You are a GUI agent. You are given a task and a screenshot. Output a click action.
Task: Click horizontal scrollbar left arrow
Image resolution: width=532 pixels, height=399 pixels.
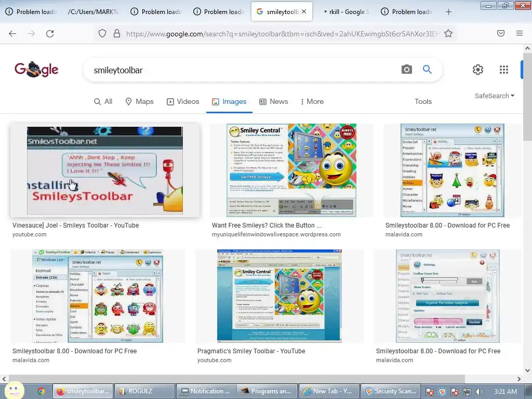point(4,379)
